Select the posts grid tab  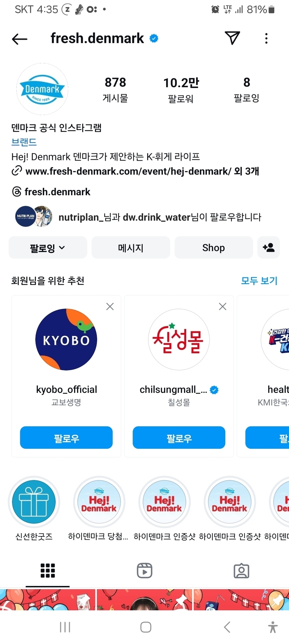click(x=48, y=571)
